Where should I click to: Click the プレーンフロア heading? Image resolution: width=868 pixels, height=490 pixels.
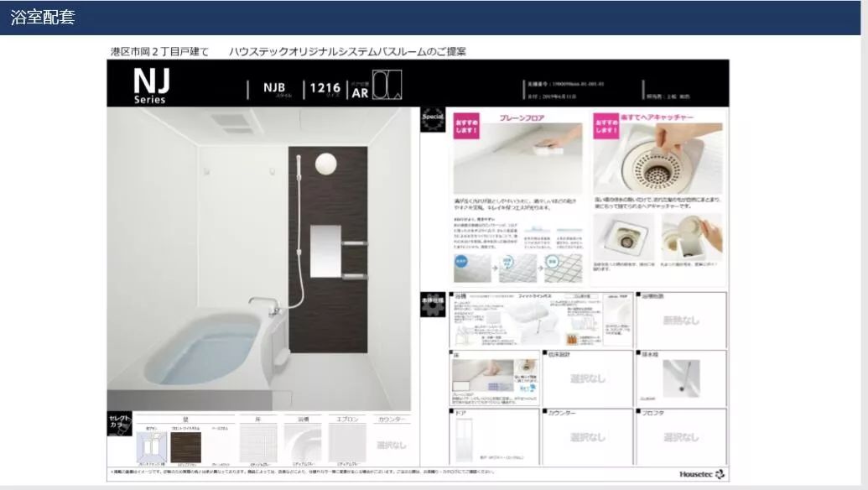click(x=522, y=118)
